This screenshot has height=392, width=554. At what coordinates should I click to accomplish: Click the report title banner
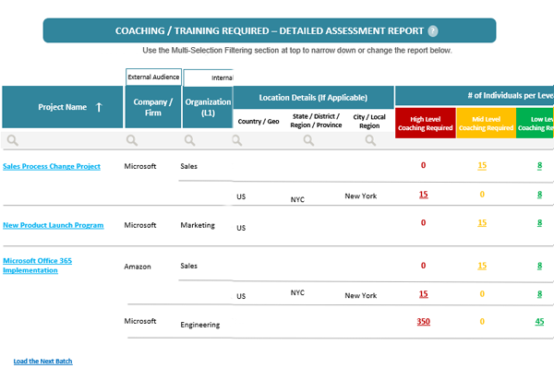coord(270,30)
